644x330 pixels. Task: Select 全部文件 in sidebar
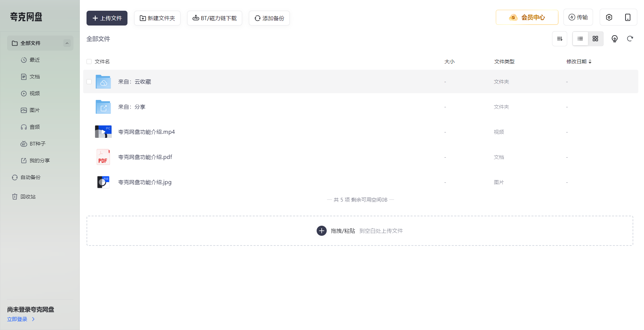[40, 43]
